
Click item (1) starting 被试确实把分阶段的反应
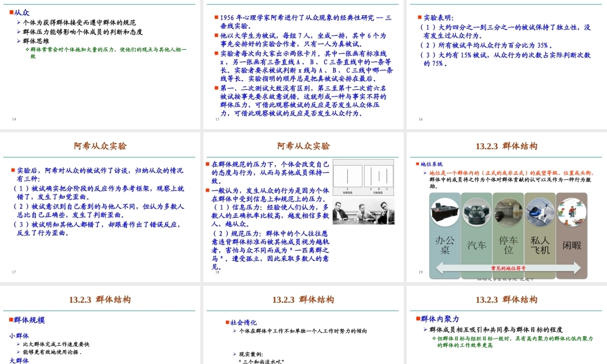[99, 193]
